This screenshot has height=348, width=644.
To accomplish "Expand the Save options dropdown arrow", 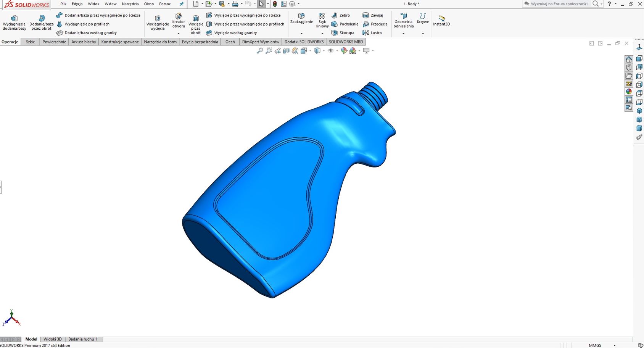I will tap(228, 4).
